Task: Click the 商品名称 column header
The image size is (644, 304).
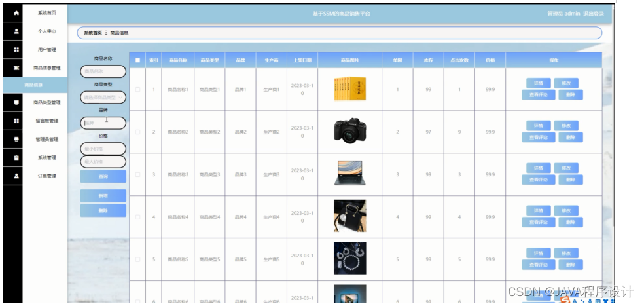Action: [x=178, y=60]
